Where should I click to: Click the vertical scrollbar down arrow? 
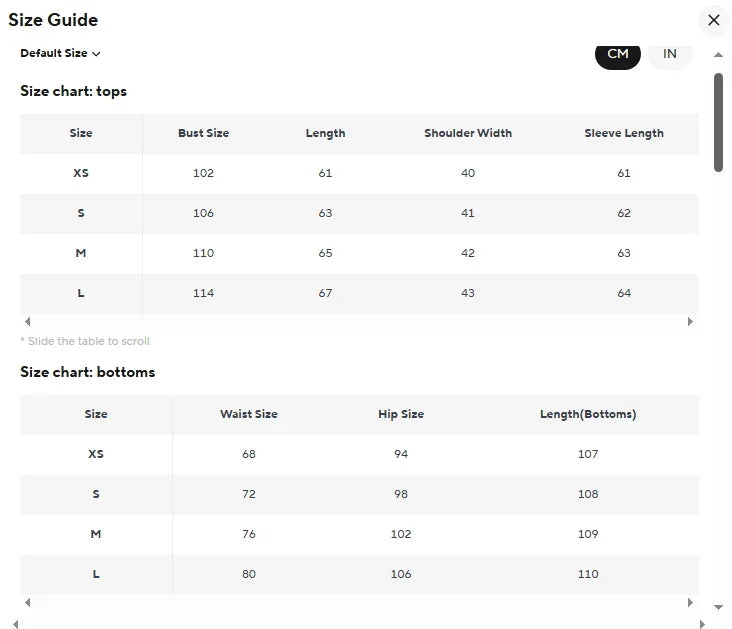point(718,607)
